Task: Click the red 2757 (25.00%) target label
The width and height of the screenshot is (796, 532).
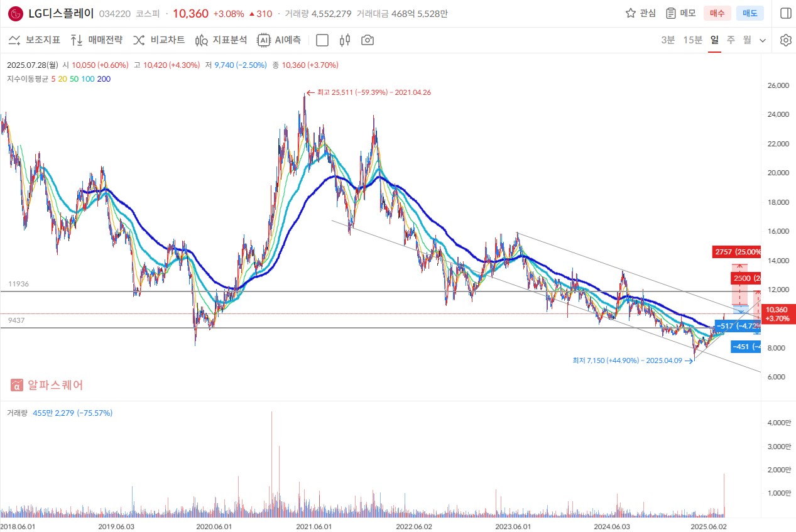Action: click(x=737, y=252)
